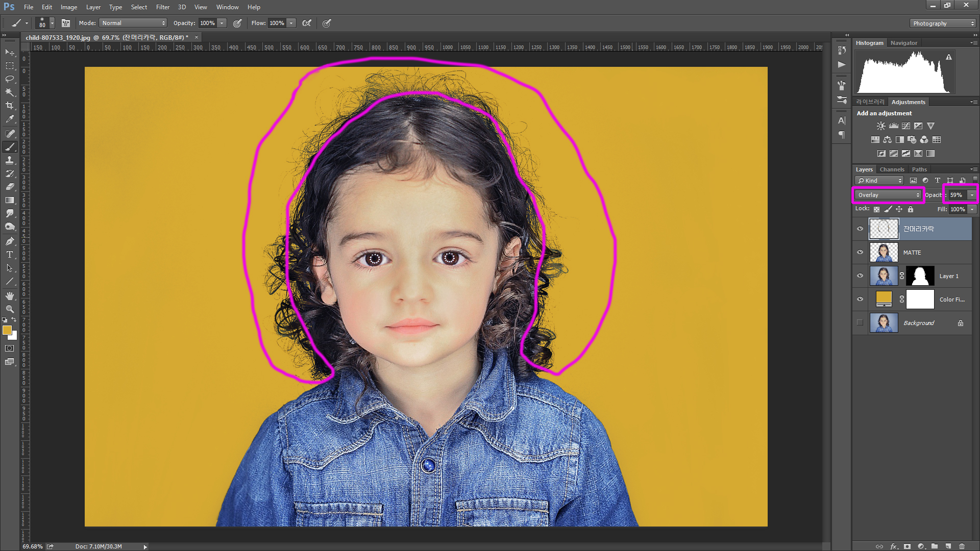Delete layer with the trash icon
This screenshot has height=551, width=980.
(x=962, y=546)
